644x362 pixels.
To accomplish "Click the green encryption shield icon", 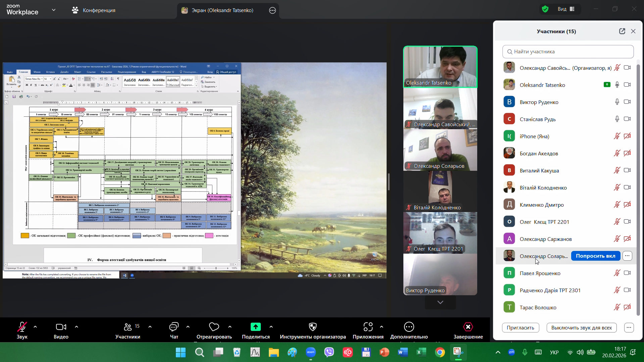I will tap(545, 9).
